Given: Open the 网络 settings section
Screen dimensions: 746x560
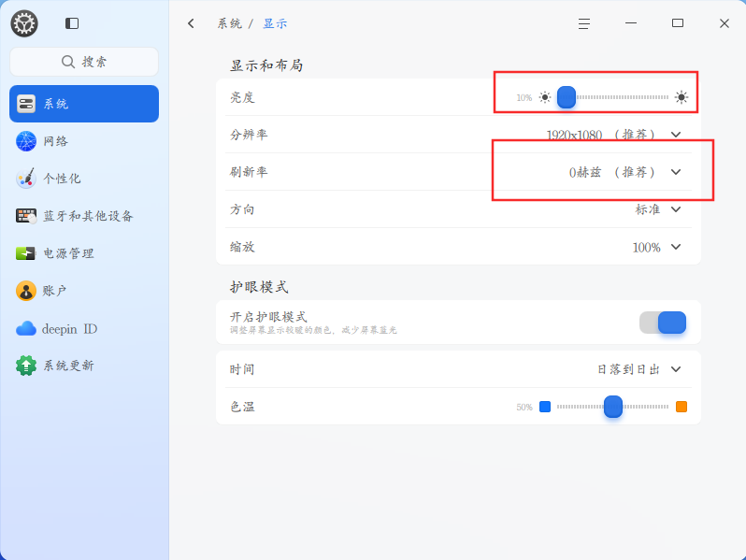Looking at the screenshot, I should pos(84,141).
